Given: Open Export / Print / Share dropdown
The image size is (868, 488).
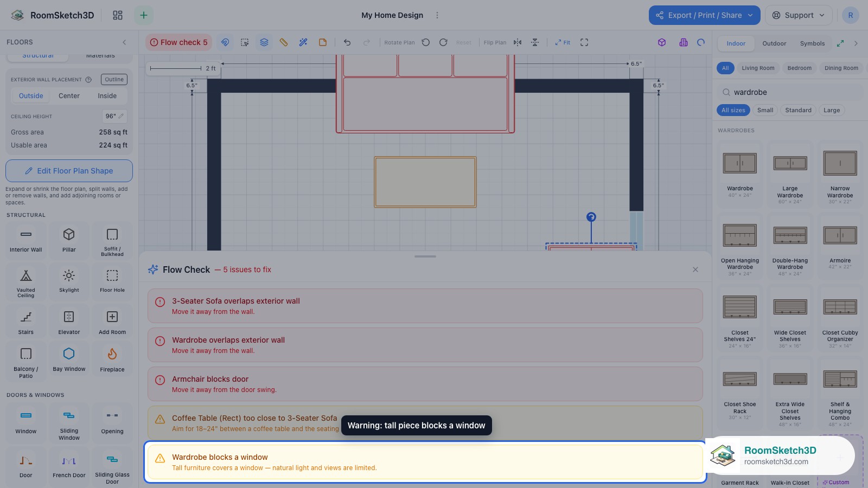Looking at the screenshot, I should click(704, 15).
